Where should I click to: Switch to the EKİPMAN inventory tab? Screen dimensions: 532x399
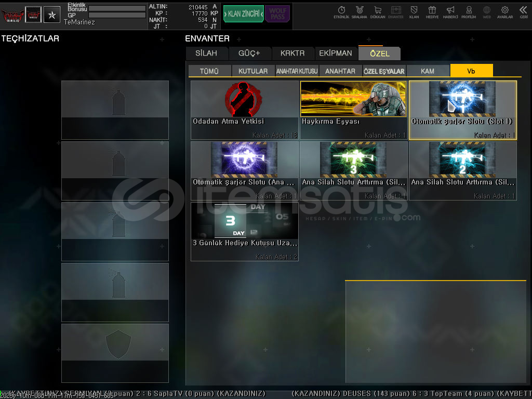[336, 54]
